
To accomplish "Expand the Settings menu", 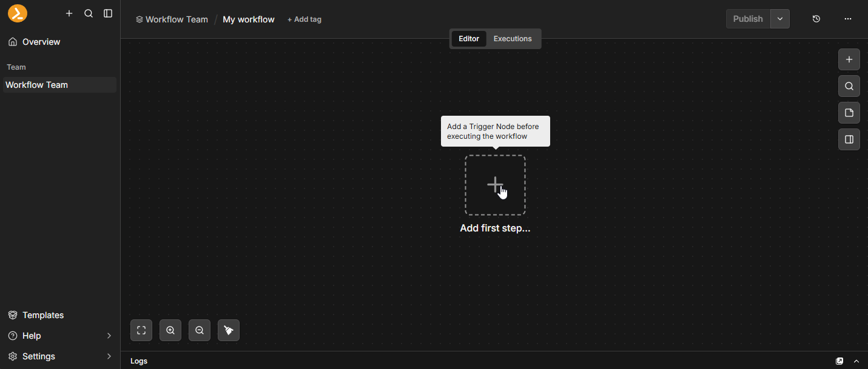I will point(59,356).
